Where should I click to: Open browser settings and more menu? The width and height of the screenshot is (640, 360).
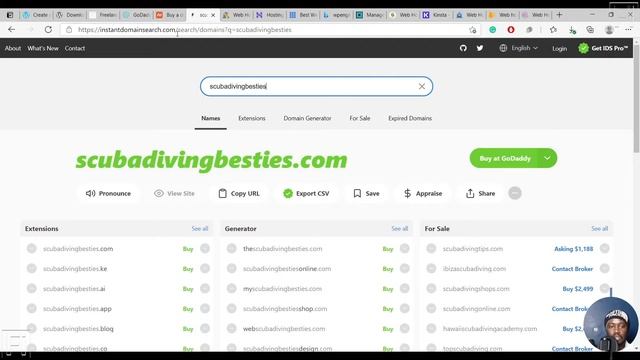click(x=628, y=29)
